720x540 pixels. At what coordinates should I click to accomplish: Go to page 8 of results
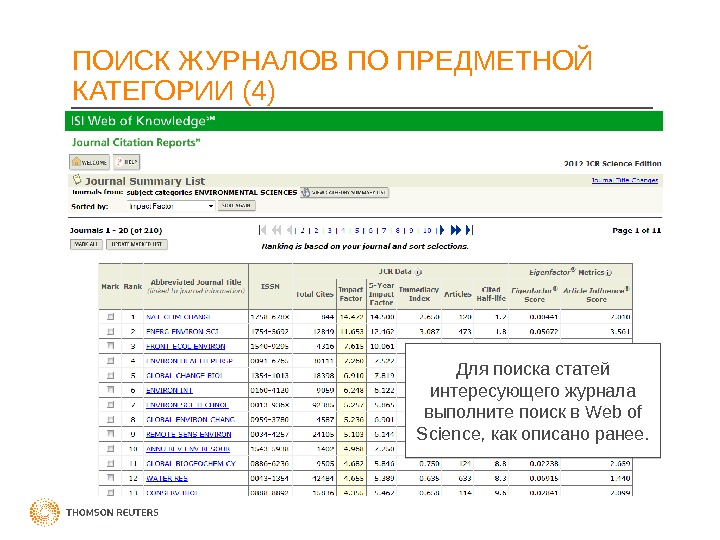(x=398, y=231)
